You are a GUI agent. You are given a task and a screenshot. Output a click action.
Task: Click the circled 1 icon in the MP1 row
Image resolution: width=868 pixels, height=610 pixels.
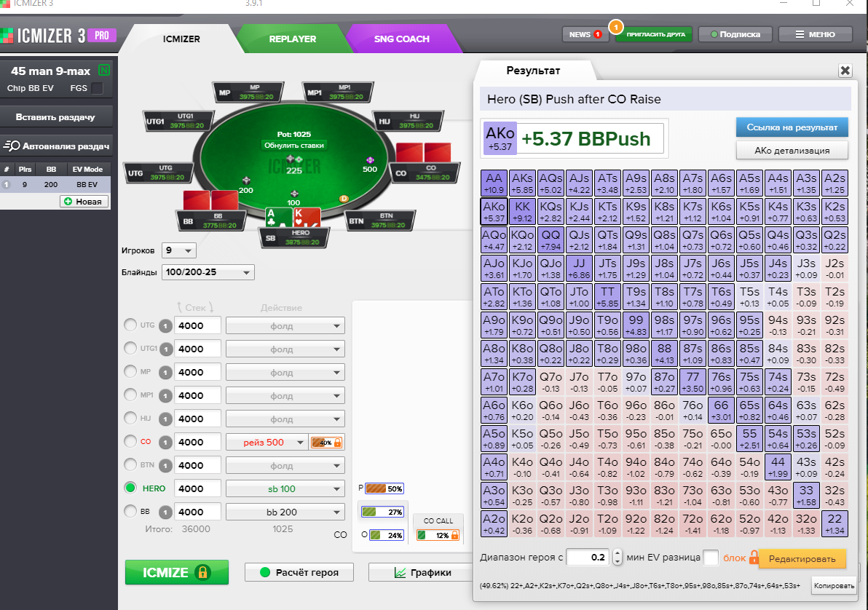tap(165, 396)
